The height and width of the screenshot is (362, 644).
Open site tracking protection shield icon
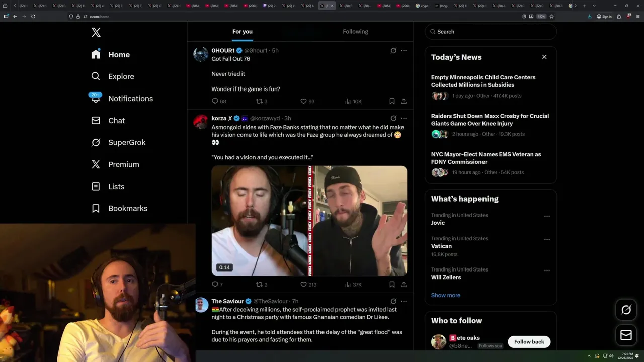[x=71, y=17]
